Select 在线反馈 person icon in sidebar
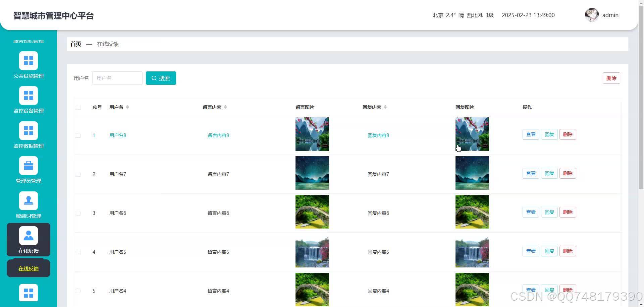 point(29,236)
